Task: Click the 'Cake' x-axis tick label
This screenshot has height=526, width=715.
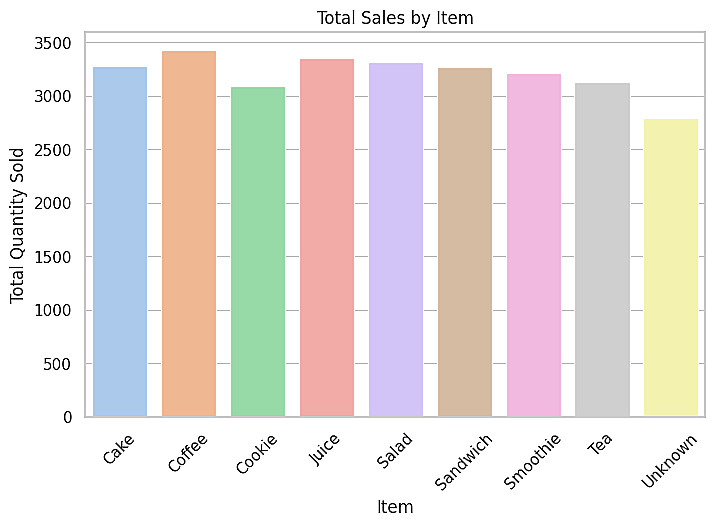Action: 118,448
